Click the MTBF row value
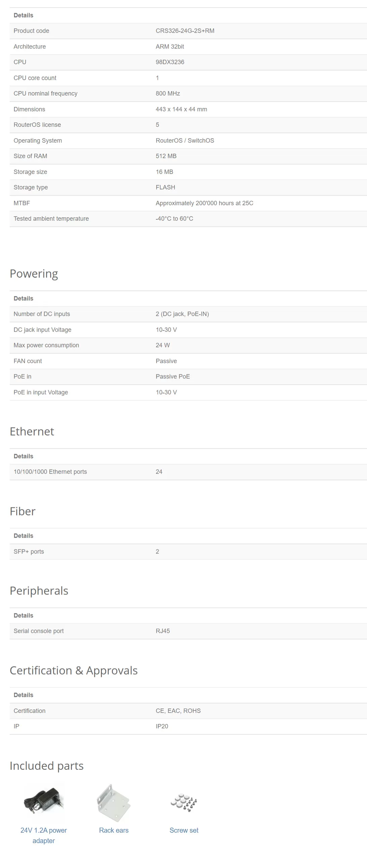Image resolution: width=367 pixels, height=868 pixels. pyautogui.click(x=204, y=203)
